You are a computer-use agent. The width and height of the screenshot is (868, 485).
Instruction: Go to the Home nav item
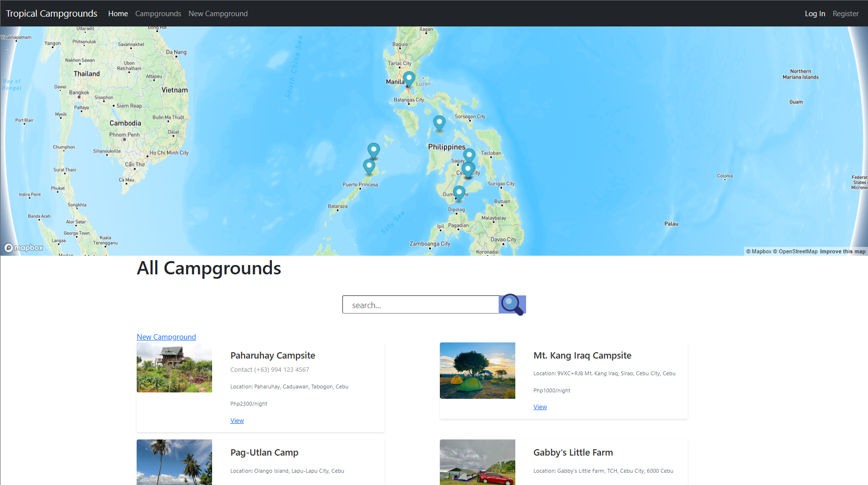[x=118, y=14]
